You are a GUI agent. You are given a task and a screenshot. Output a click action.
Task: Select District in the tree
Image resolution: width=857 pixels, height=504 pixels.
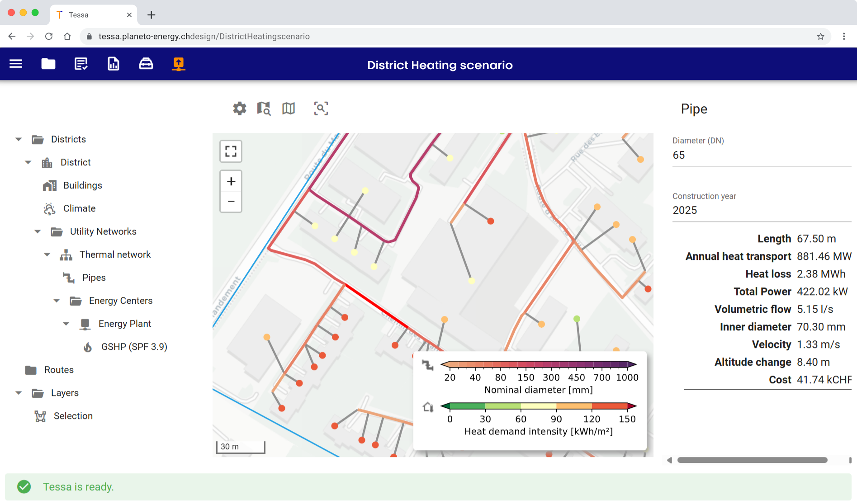pyautogui.click(x=76, y=162)
